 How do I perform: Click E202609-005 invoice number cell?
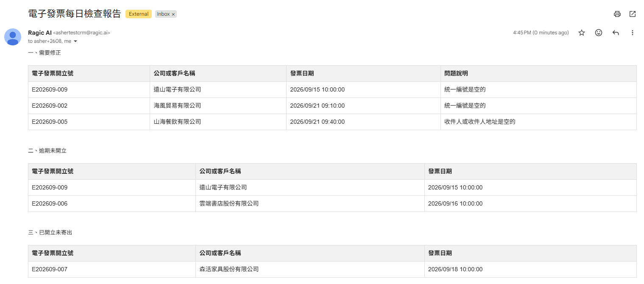(x=89, y=122)
